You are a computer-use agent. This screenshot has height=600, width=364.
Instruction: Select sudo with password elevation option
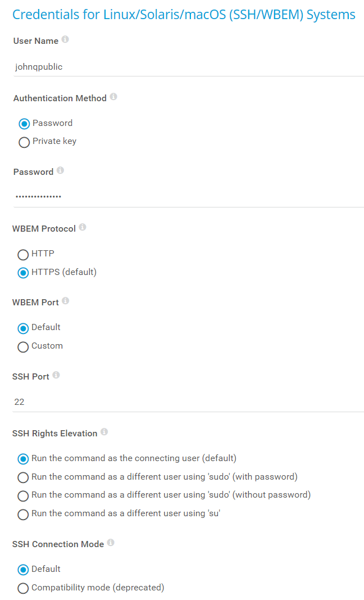tap(23, 477)
